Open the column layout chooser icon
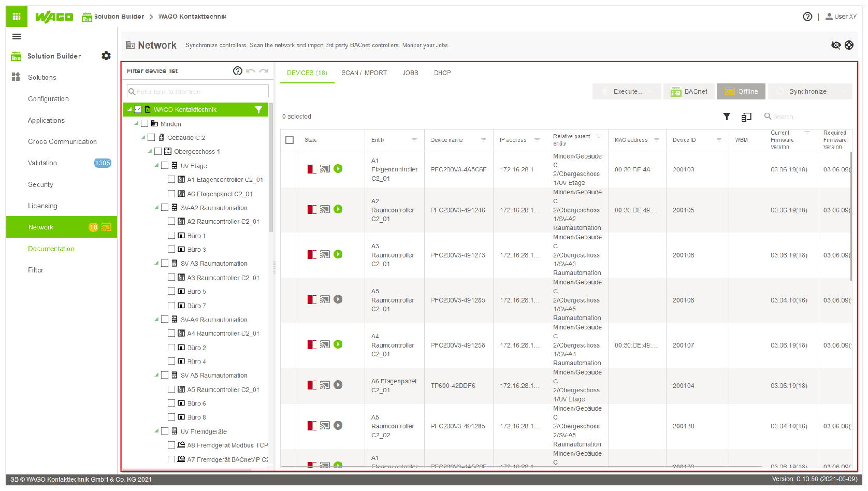 click(x=746, y=117)
